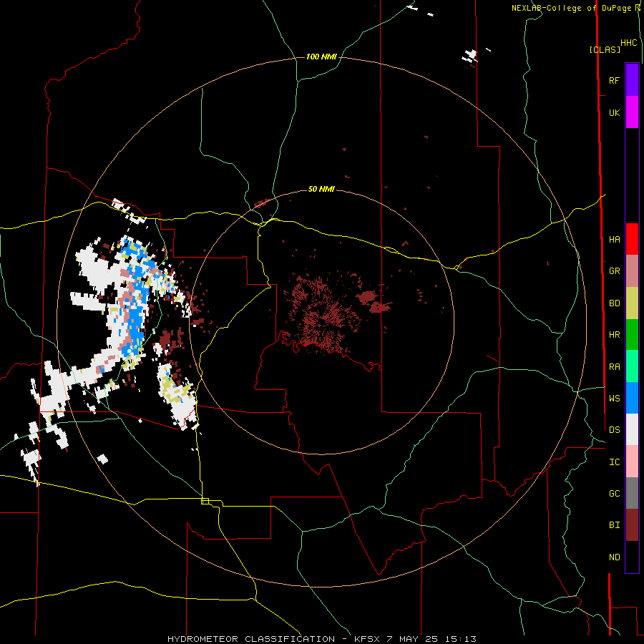This screenshot has width=644, height=644.
Task: Click the [CLAS] legend header
Action: [x=605, y=50]
